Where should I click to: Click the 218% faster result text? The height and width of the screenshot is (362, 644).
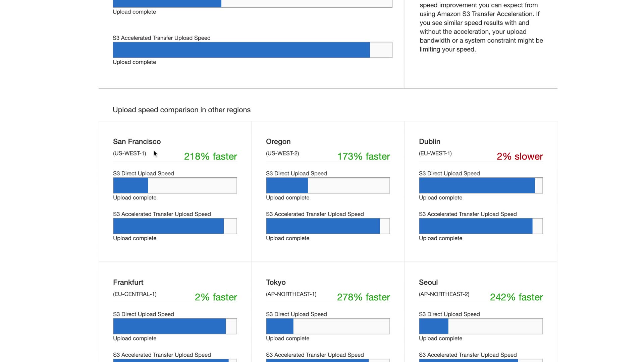(x=210, y=157)
